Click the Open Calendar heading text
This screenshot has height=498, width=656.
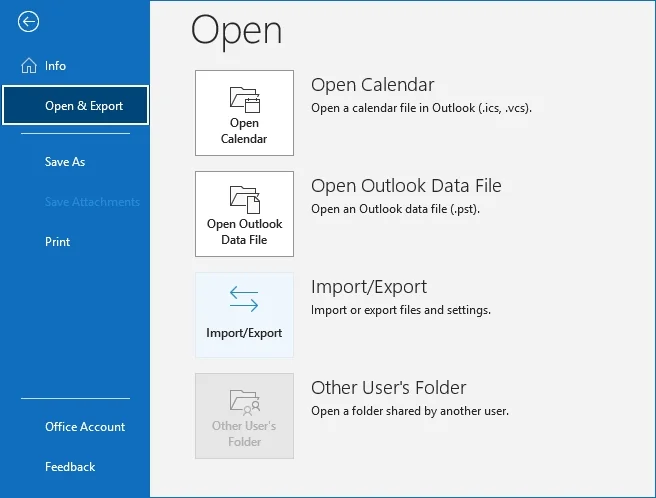pos(372,85)
